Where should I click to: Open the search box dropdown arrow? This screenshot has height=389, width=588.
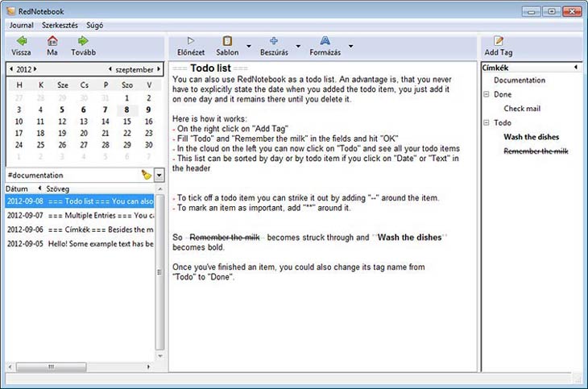(159, 175)
